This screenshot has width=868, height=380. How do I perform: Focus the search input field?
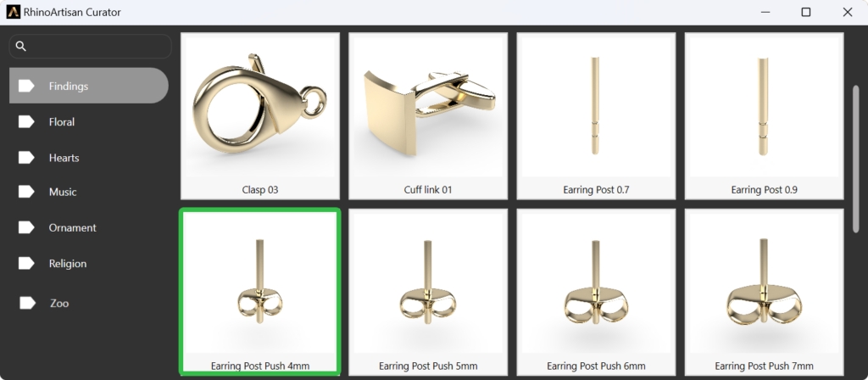90,47
